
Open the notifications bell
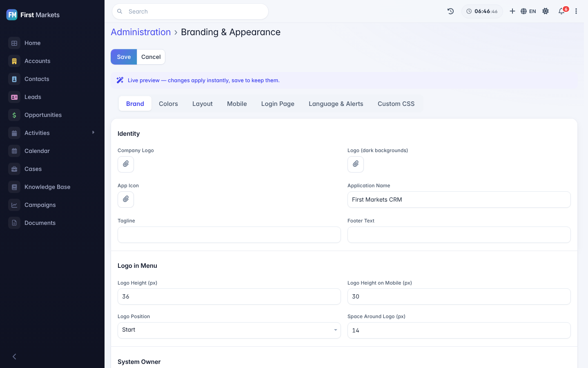tap(562, 11)
